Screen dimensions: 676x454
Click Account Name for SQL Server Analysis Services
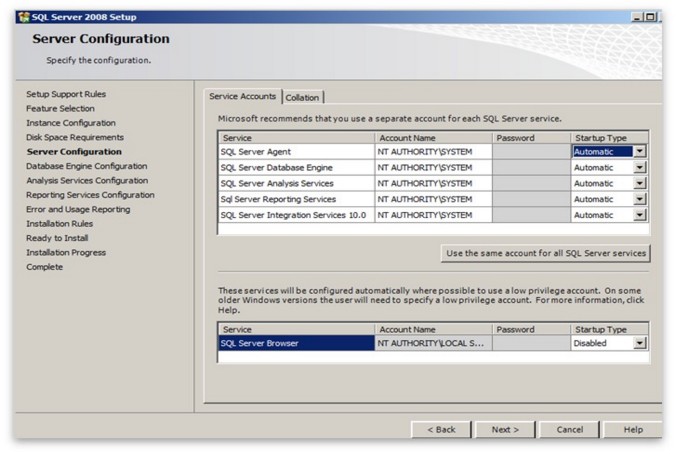click(433, 183)
